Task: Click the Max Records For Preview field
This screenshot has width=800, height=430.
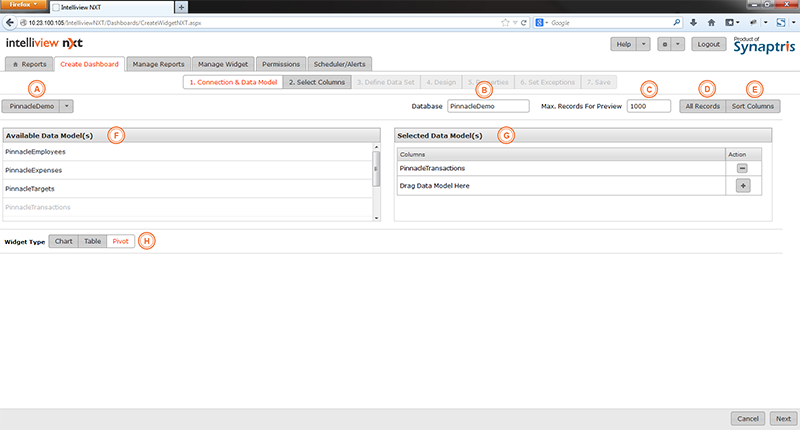Action: [650, 105]
